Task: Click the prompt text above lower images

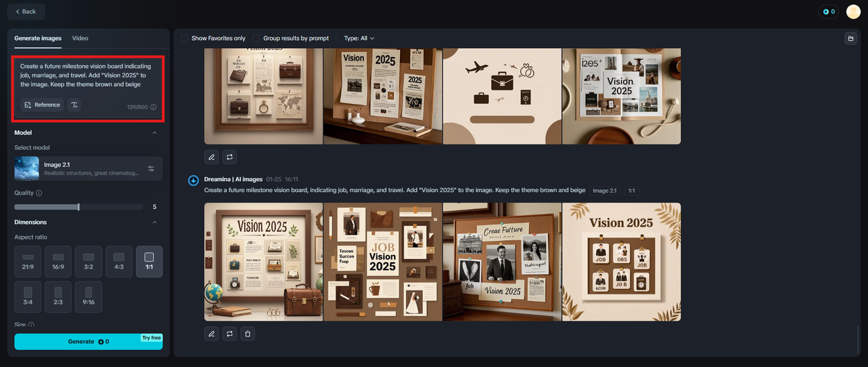Action: click(395, 191)
